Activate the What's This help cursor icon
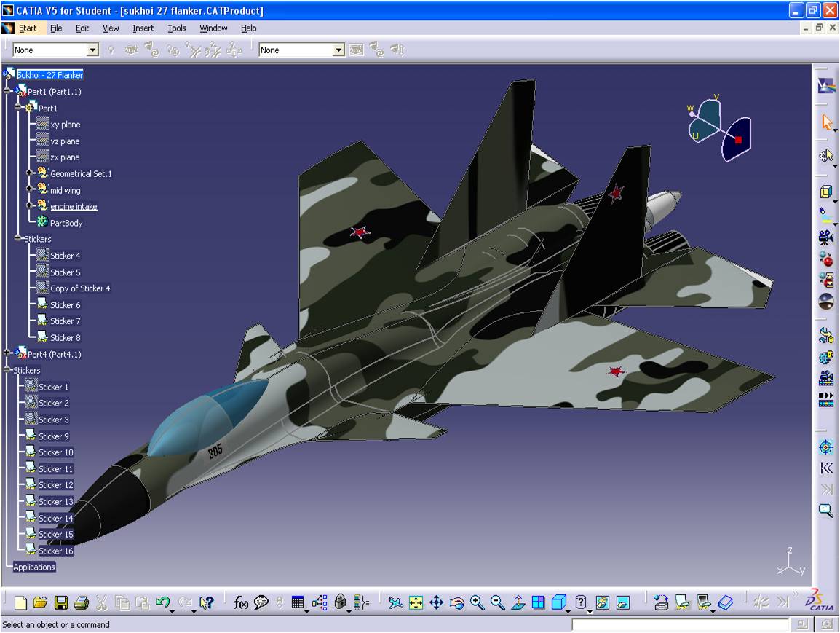The height and width of the screenshot is (633, 840). point(206,603)
